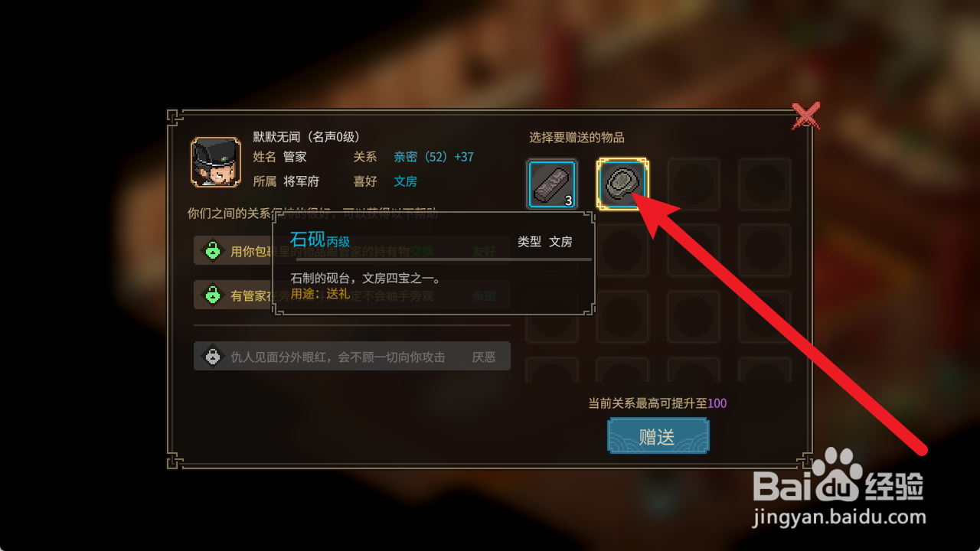The height and width of the screenshot is (551, 980).
Task: Select fourth empty slot in first inventory row
Action: (x=764, y=184)
